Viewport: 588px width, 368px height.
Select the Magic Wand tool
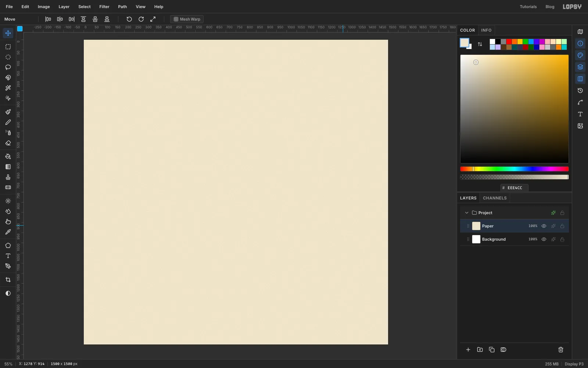click(8, 88)
